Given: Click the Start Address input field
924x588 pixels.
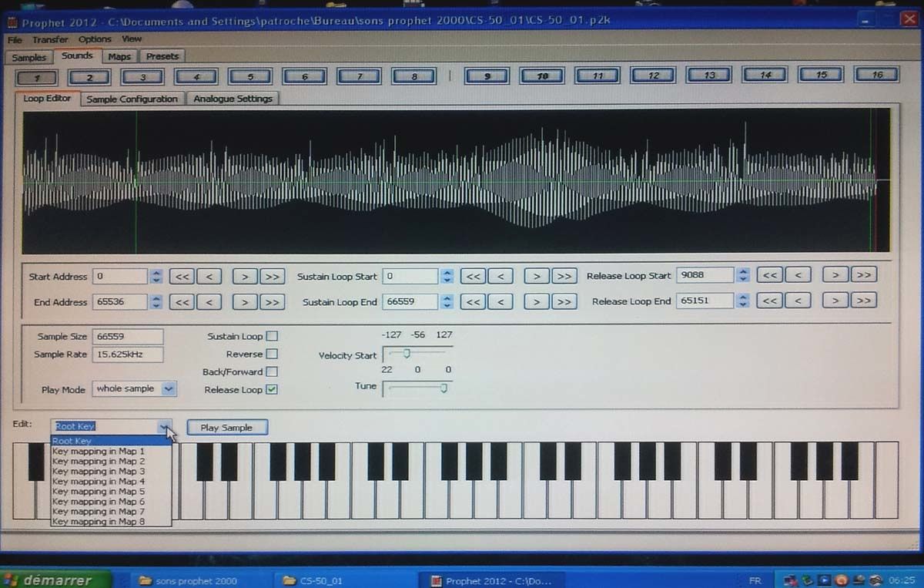Looking at the screenshot, I should click(x=121, y=276).
